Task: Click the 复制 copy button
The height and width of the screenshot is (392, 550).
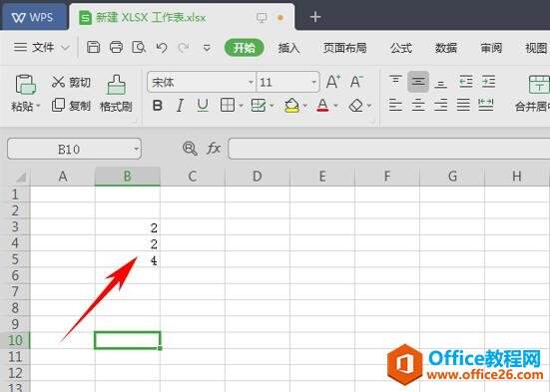Action: (x=71, y=105)
